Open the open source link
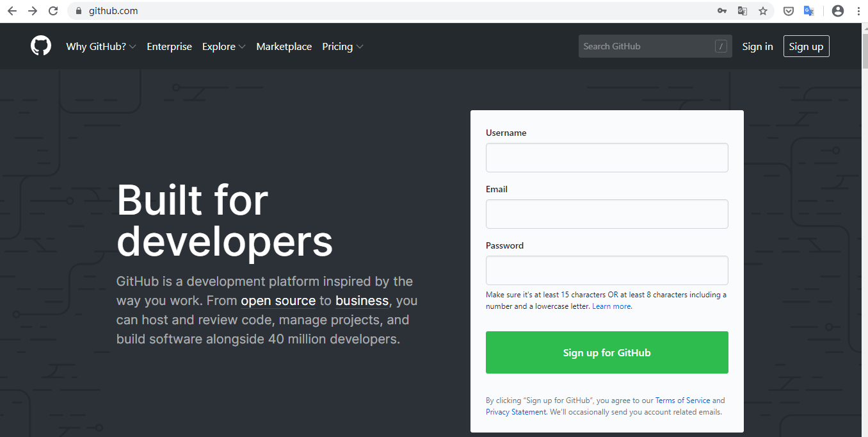Image resolution: width=868 pixels, height=437 pixels. [x=278, y=301]
